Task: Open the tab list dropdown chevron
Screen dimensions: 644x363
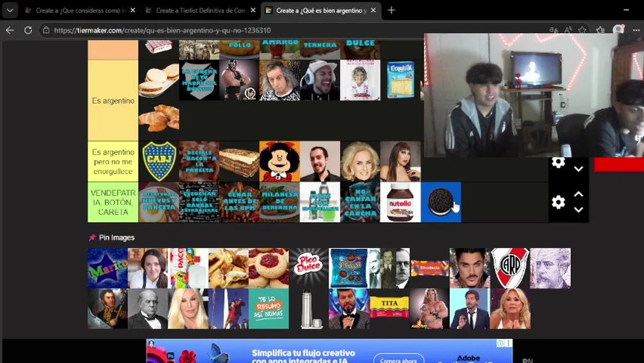Action: click(x=10, y=10)
